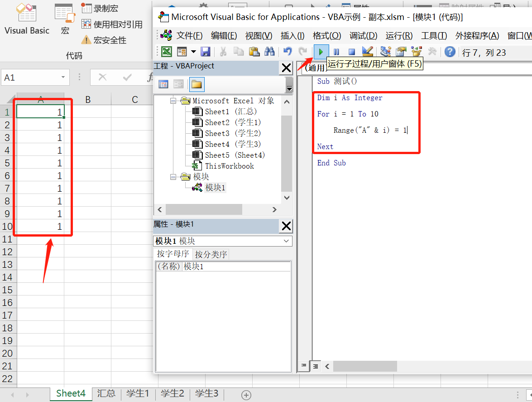Click the Undo icon in the VBA toolbar
Image resolution: width=532 pixels, height=402 pixels.
[x=287, y=52]
